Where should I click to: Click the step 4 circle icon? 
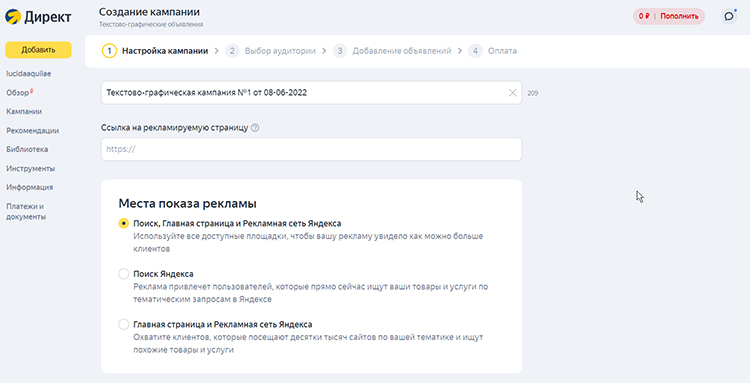(x=475, y=51)
